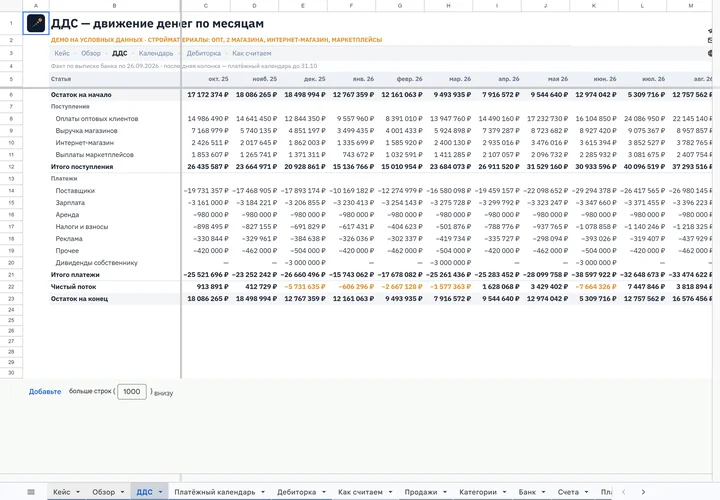Open the all sheets list hamburger icon
720x500 pixels.
[x=31, y=492]
